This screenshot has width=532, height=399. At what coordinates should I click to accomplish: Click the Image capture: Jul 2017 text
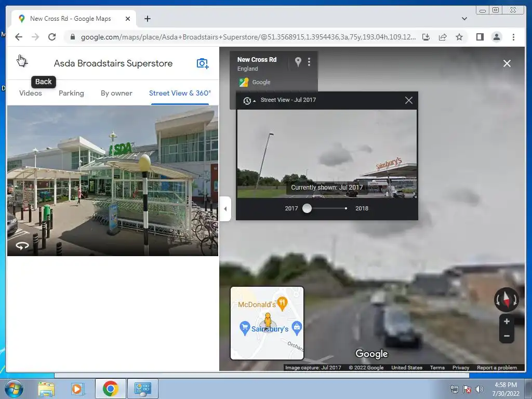click(x=313, y=367)
